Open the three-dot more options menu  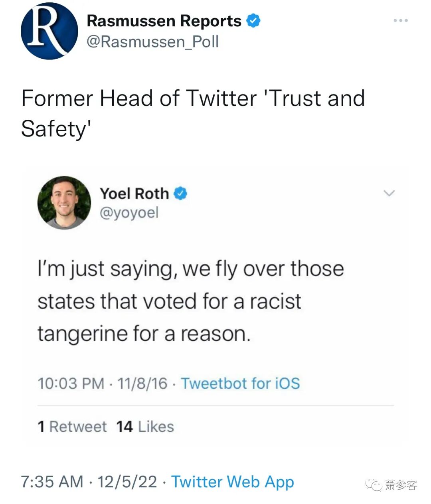click(401, 20)
